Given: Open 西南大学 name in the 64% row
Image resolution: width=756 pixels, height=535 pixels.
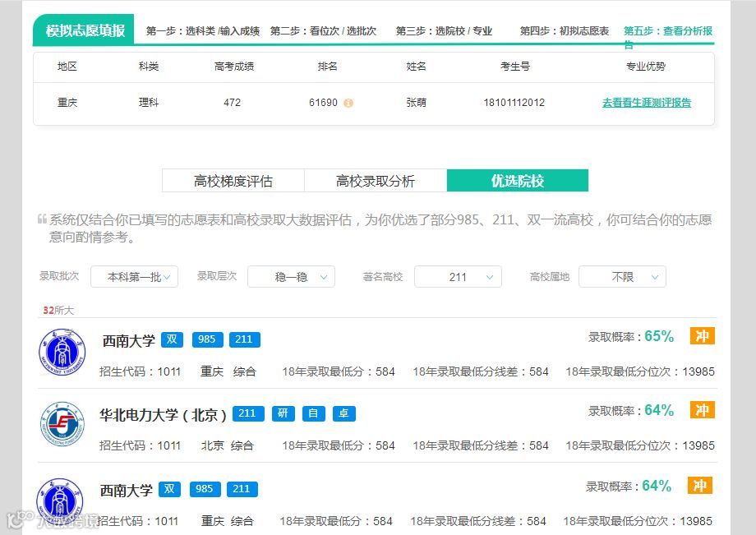Looking at the screenshot, I should coord(127,490).
